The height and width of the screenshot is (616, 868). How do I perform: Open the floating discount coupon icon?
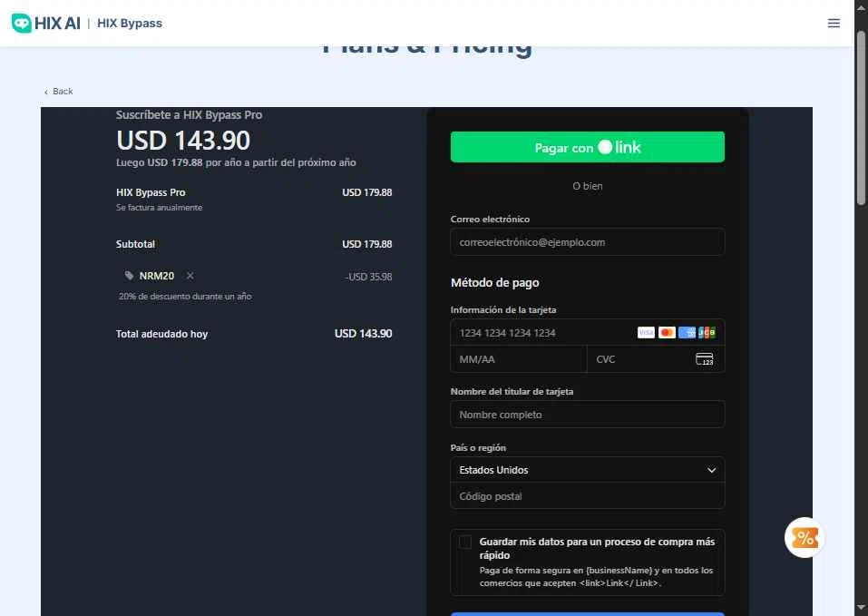(805, 537)
